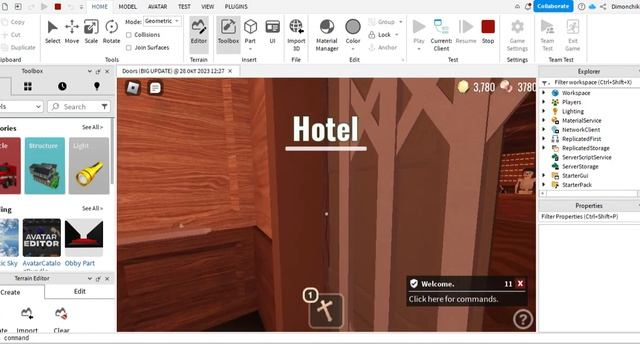The height and width of the screenshot is (360, 640).
Task: Open the UI ribbon button
Action: pos(272,32)
